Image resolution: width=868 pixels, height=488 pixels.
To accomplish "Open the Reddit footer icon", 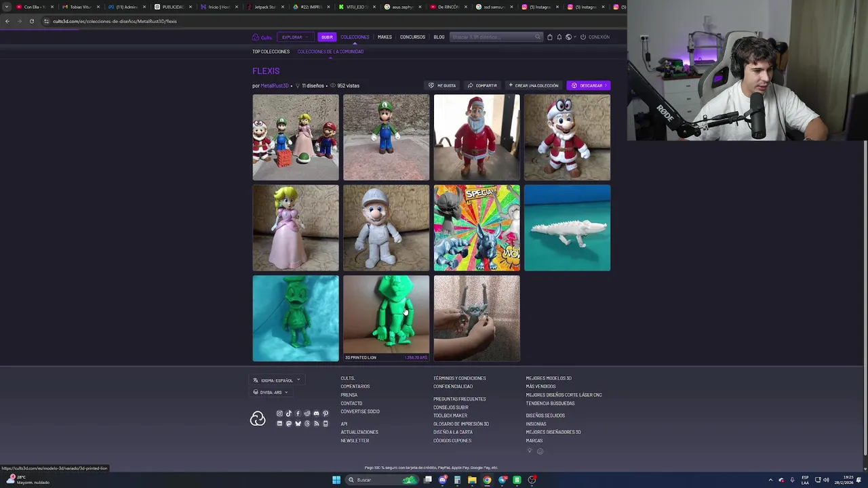I will click(307, 413).
